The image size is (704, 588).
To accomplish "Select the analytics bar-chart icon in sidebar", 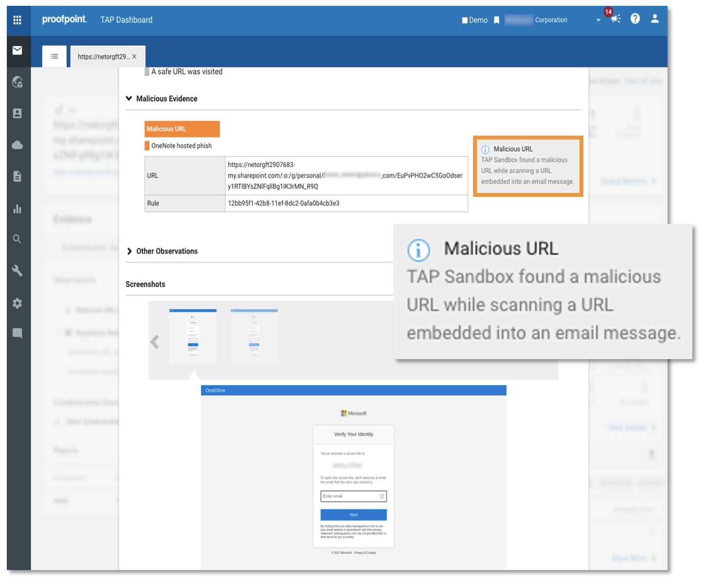I will tap(18, 208).
